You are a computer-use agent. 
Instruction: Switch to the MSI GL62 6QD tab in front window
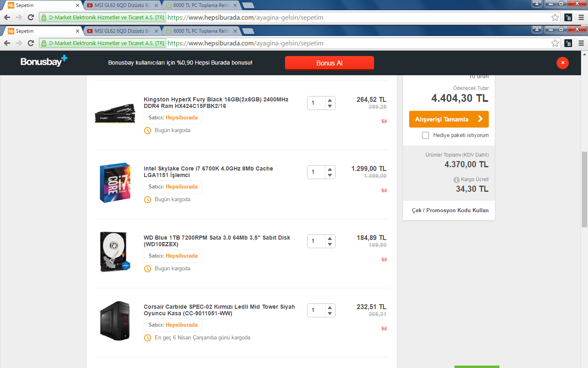pos(122,31)
